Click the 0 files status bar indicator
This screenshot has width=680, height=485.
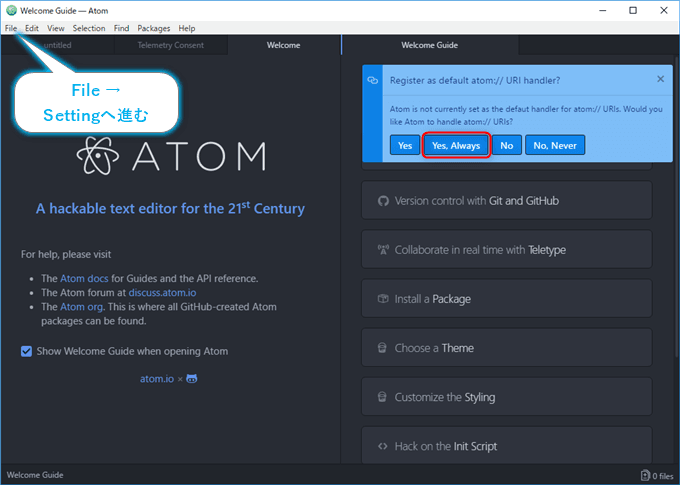click(657, 475)
